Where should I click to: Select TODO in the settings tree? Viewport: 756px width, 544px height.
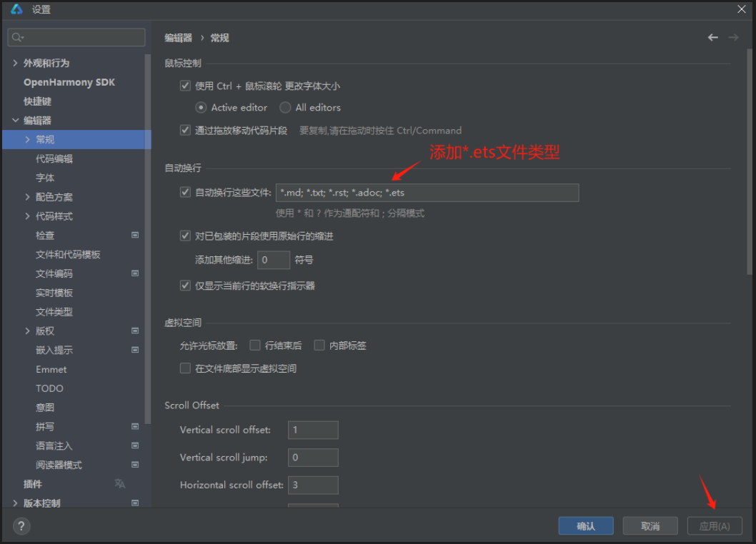49,388
